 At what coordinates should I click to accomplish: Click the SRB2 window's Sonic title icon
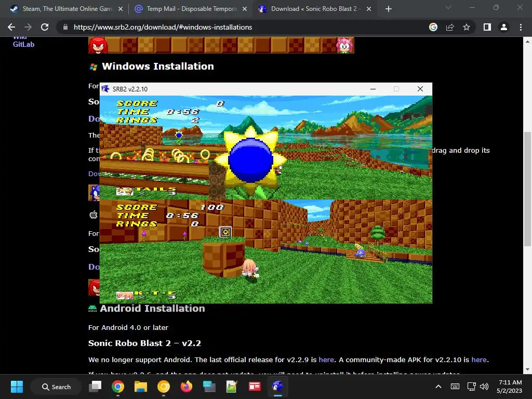pos(105,89)
